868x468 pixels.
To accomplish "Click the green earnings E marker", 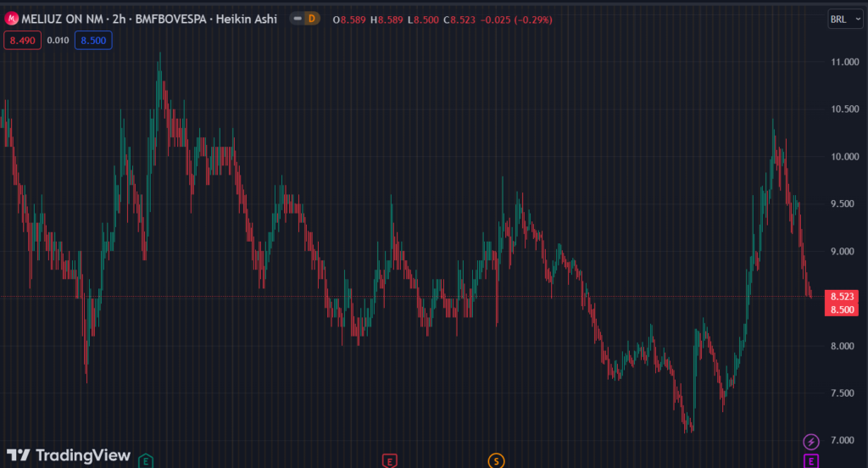I will (146, 461).
